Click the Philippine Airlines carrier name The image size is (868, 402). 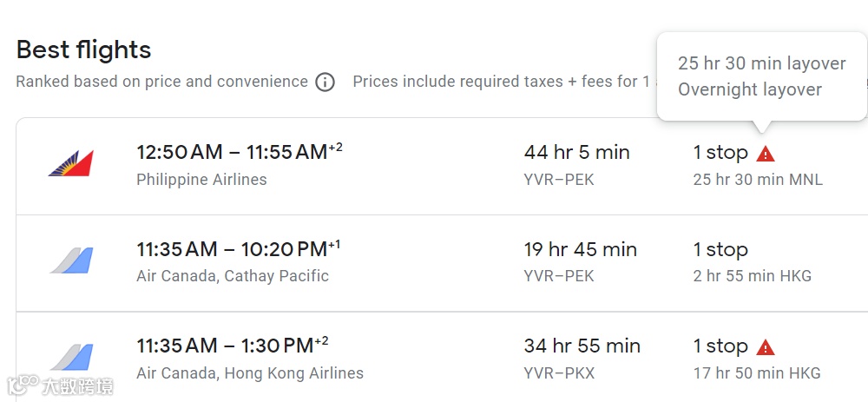coord(201,180)
